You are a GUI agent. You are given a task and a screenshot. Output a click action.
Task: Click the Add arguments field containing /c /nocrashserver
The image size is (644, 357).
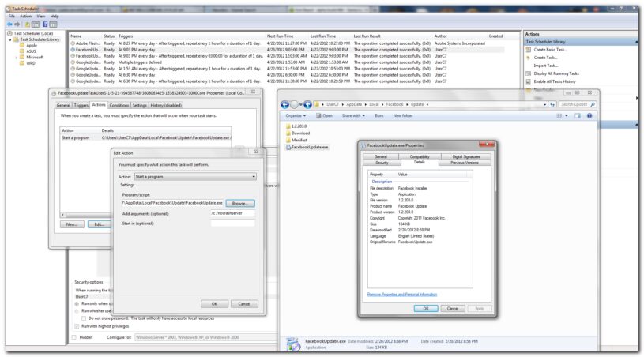click(233, 213)
